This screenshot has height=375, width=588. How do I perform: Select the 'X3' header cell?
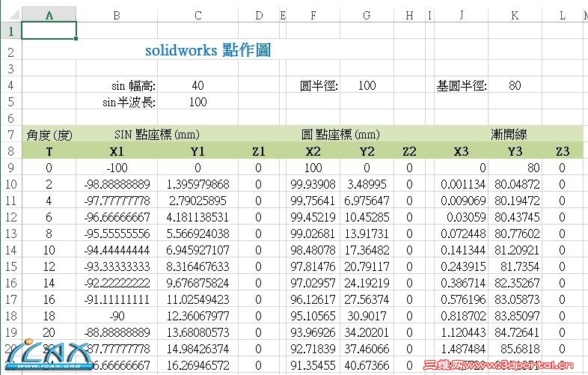462,151
